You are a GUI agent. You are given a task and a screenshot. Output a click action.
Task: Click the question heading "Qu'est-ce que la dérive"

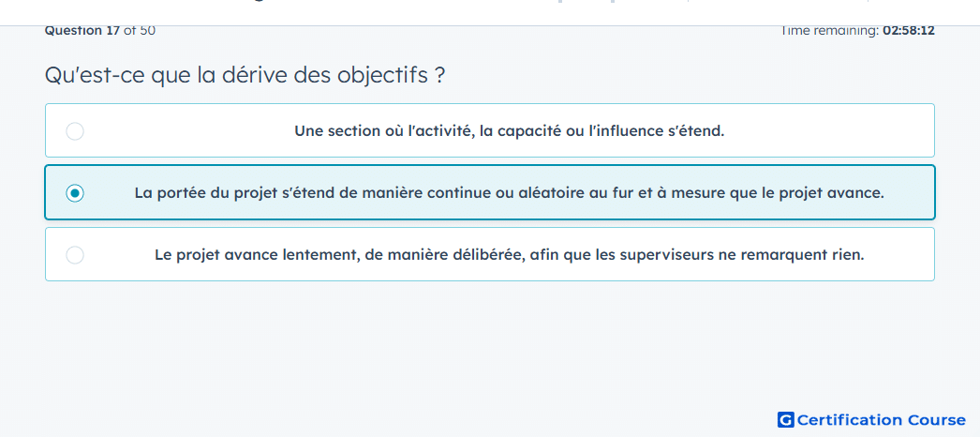pos(245,76)
